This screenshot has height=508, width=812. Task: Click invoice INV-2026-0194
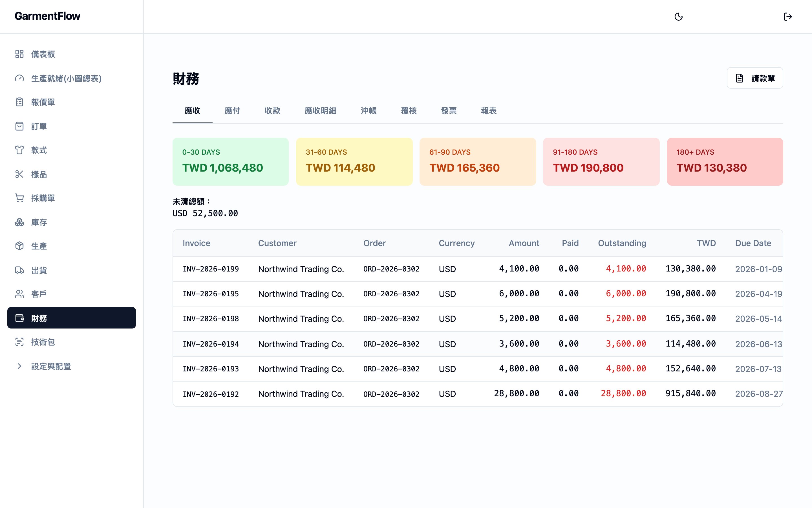click(211, 344)
